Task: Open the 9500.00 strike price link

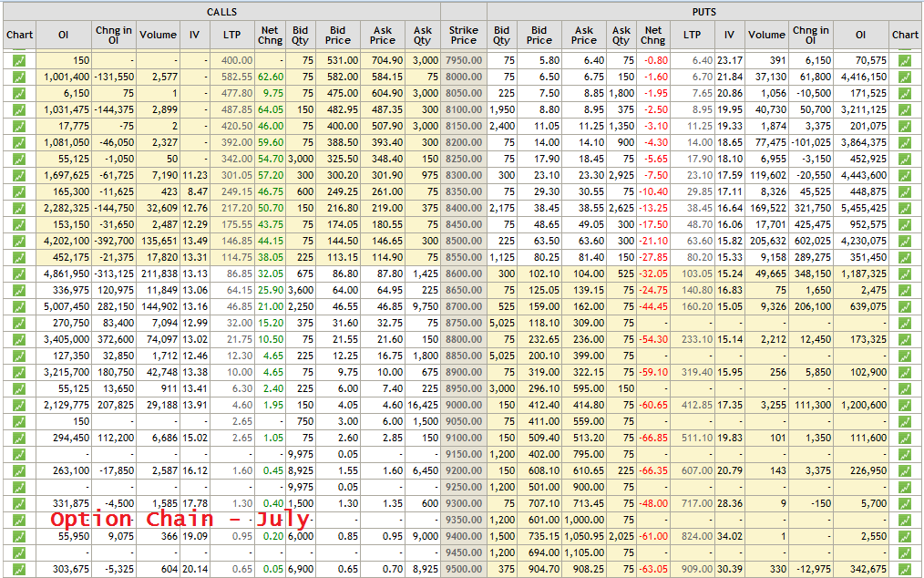Action: 464,569
